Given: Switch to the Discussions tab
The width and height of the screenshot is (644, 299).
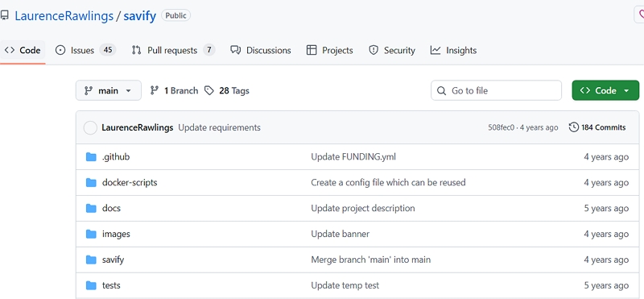Looking at the screenshot, I should pos(261,50).
